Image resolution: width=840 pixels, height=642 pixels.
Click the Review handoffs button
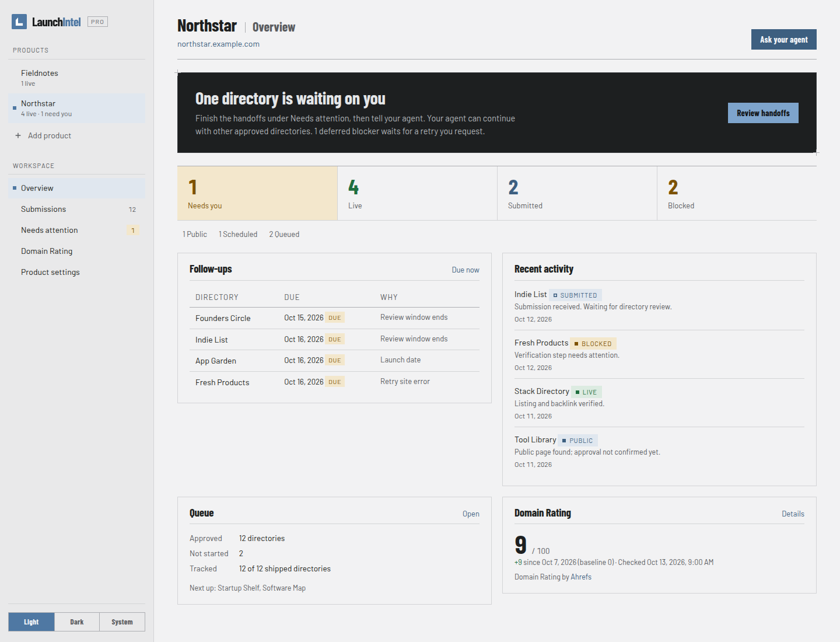click(763, 113)
